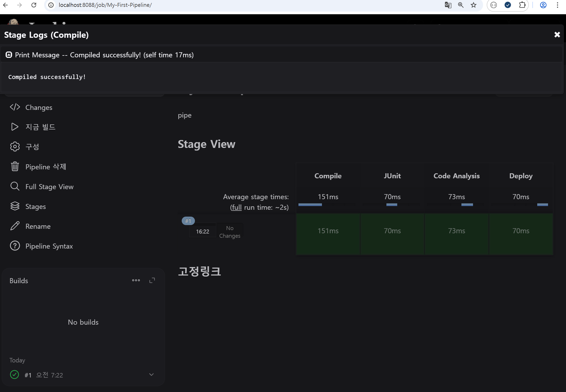566x392 pixels.
Task: Bookmark this page with star icon
Action: coord(473,5)
